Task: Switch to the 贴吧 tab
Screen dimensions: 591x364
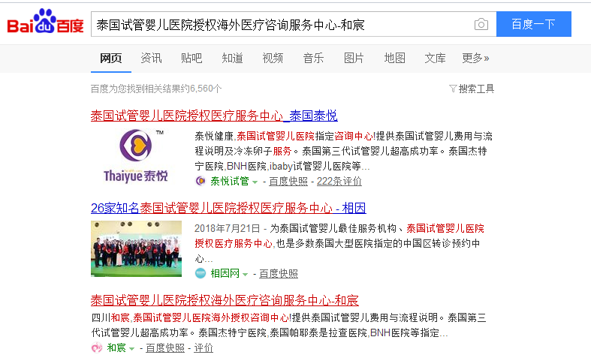Action: click(x=191, y=58)
